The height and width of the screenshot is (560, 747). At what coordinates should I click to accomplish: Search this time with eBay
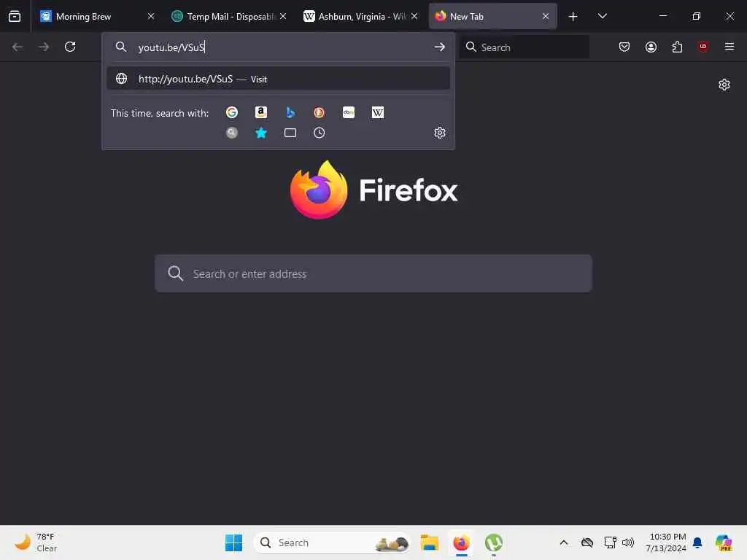pos(349,112)
